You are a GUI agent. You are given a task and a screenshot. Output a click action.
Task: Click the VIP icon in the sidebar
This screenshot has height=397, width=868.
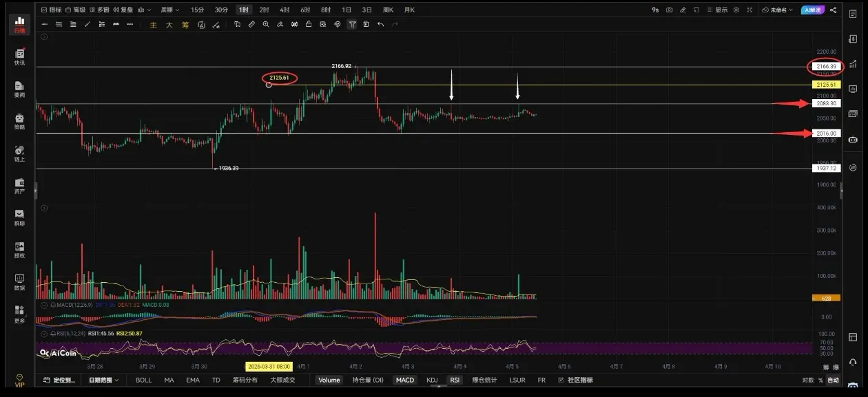pos(19,380)
